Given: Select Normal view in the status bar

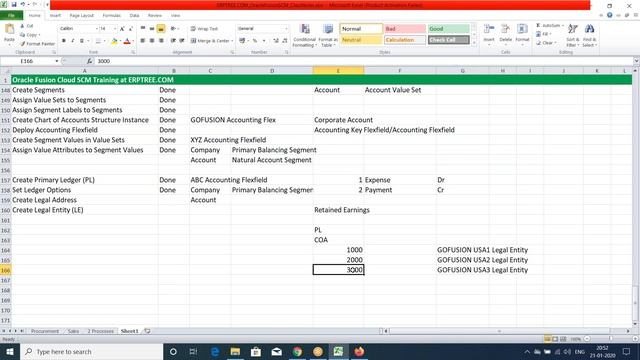Looking at the screenshot, I should (547, 339).
